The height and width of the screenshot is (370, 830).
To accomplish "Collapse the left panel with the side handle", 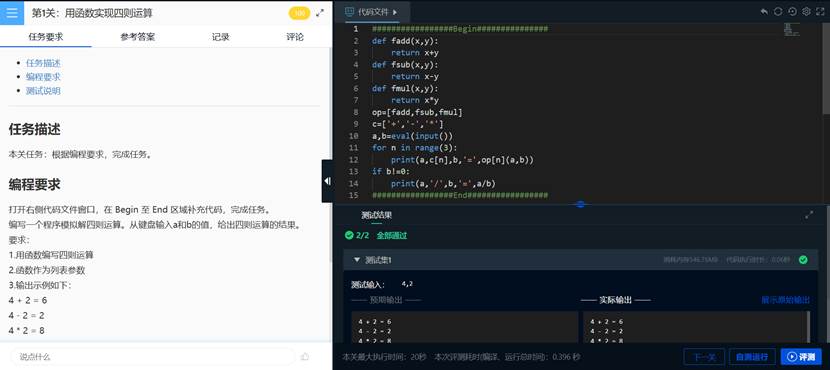I will [328, 181].
